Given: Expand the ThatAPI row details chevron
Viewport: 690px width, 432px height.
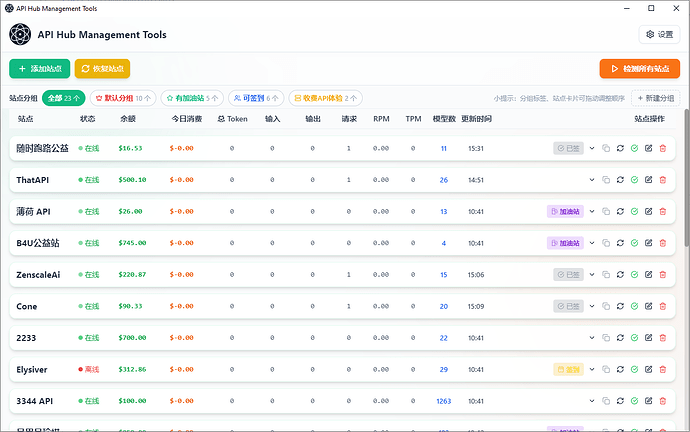Looking at the screenshot, I should click(x=592, y=180).
